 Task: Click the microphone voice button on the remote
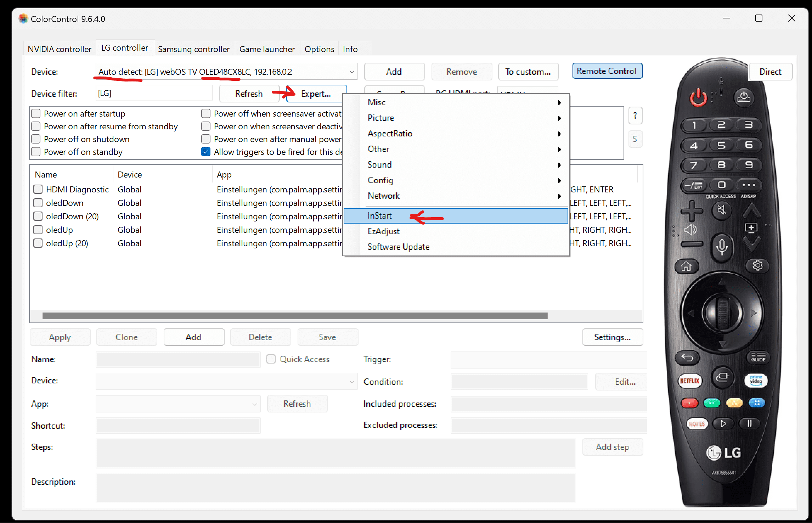click(x=721, y=247)
